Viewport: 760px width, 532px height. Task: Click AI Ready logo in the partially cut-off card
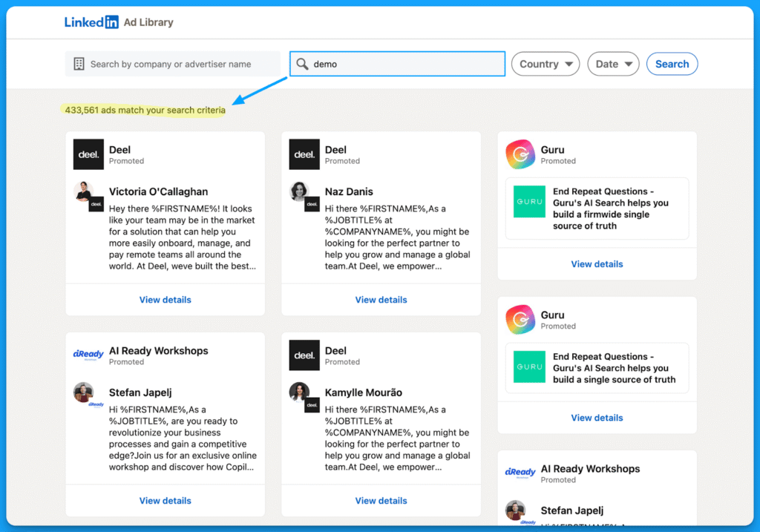pyautogui.click(x=520, y=473)
